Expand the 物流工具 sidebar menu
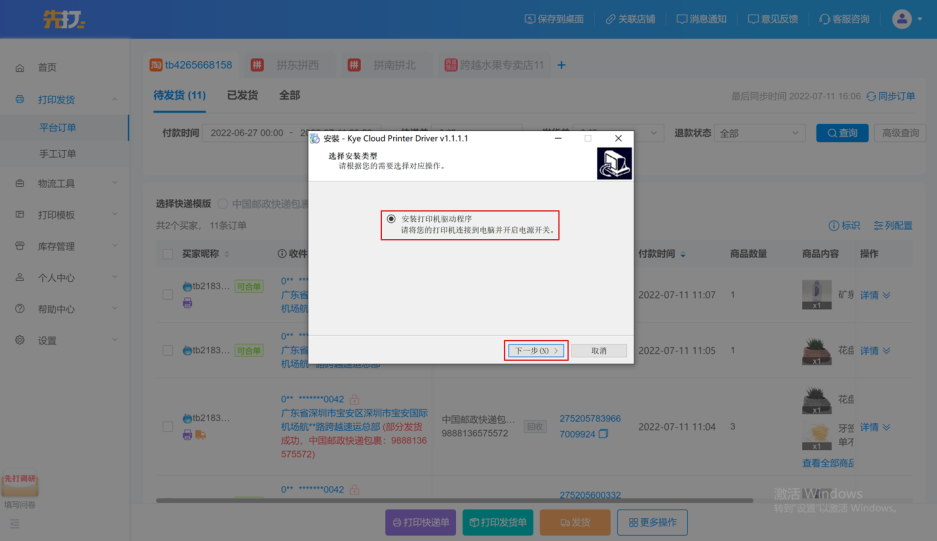The image size is (937, 541). 64,184
